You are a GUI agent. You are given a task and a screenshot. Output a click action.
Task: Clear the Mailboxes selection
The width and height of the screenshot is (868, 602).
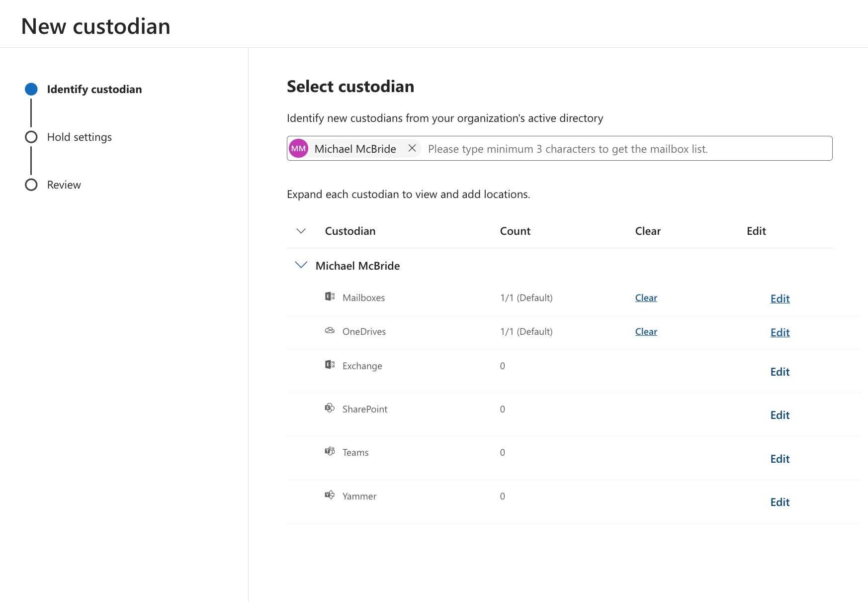pyautogui.click(x=646, y=298)
